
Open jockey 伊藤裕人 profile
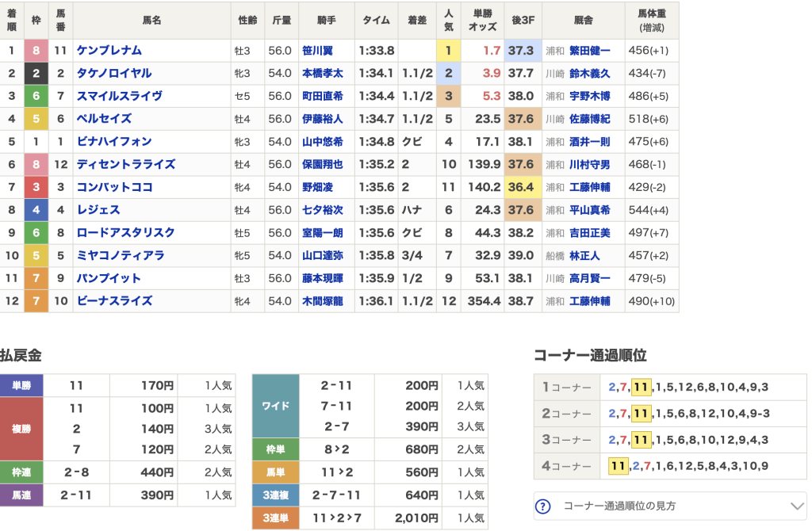tap(323, 119)
